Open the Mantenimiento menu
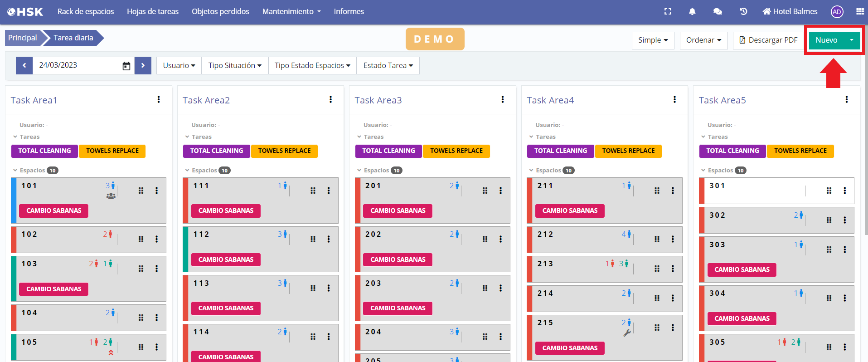 (291, 12)
